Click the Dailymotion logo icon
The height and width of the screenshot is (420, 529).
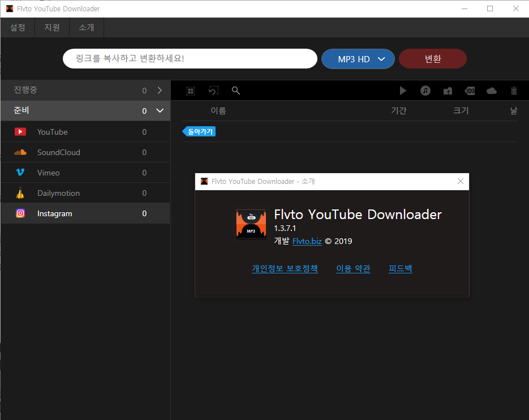pos(20,193)
